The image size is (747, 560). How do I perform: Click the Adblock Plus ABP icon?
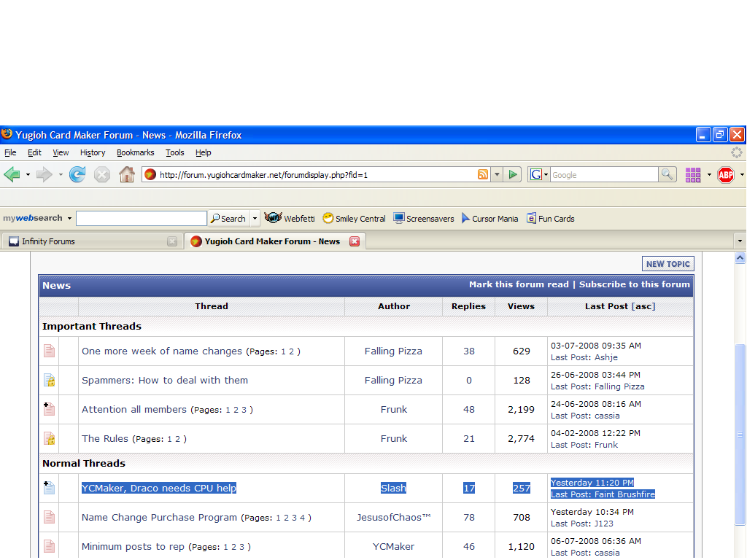pyautogui.click(x=725, y=175)
